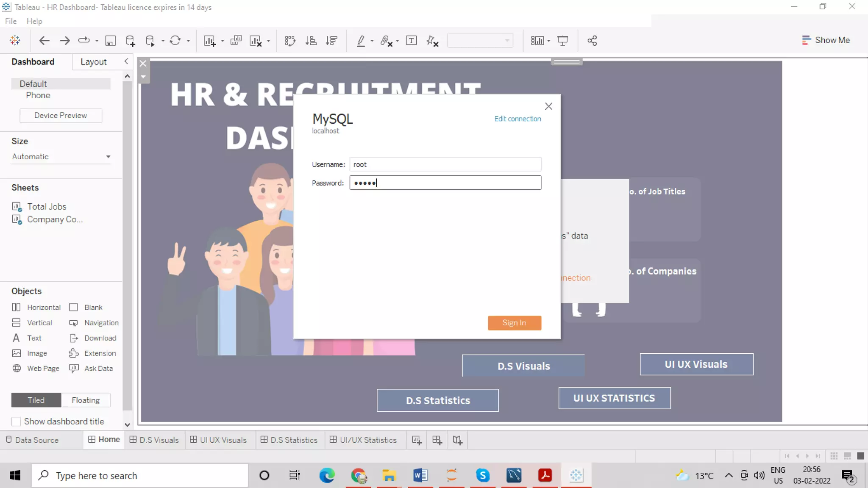Expand the Refresh dropdown arrow
Screen dimensions: 868x488
point(188,41)
